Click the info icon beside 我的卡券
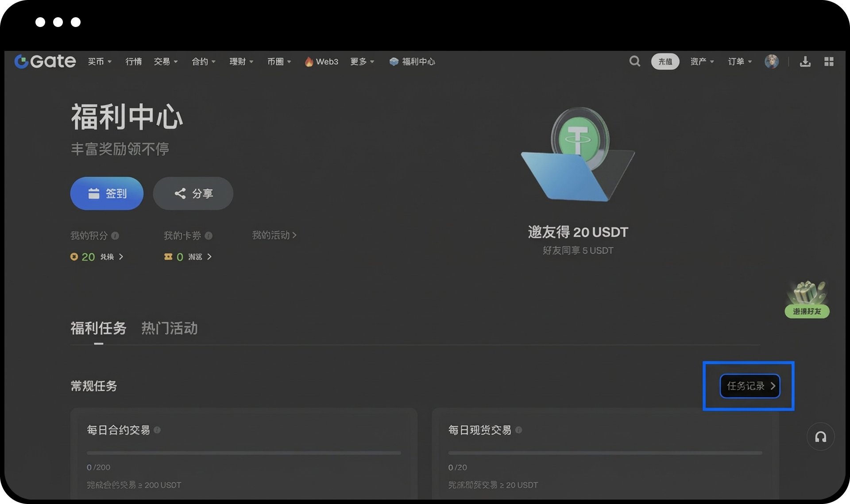850x504 pixels. [x=209, y=236]
